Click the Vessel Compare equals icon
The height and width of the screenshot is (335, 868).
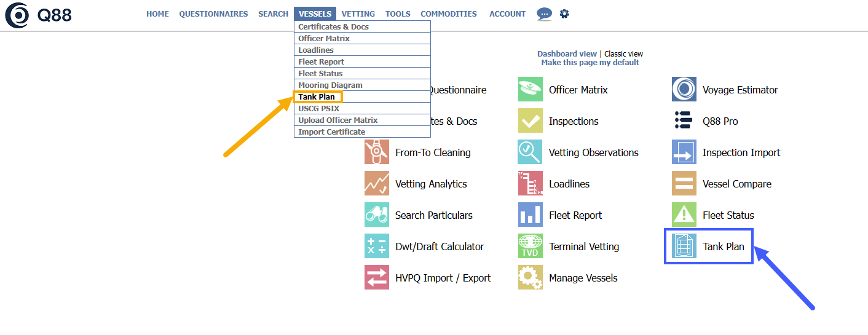tap(684, 184)
